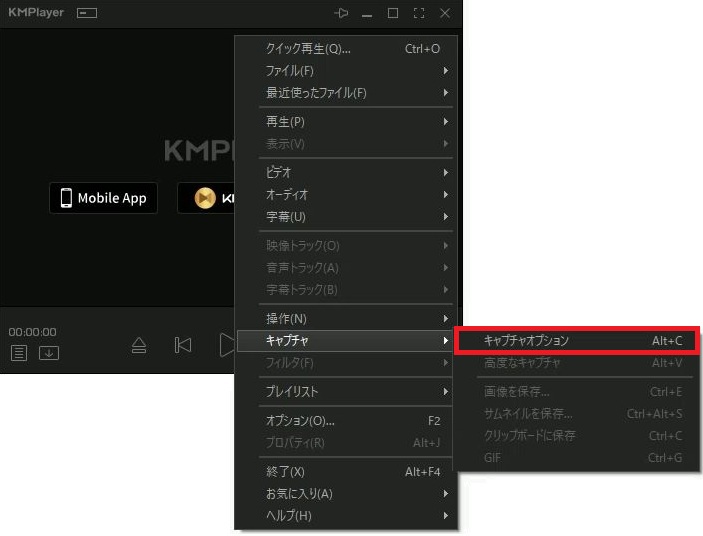Click the pin-on-top icon in title bar
The width and height of the screenshot is (703, 536).
341,13
